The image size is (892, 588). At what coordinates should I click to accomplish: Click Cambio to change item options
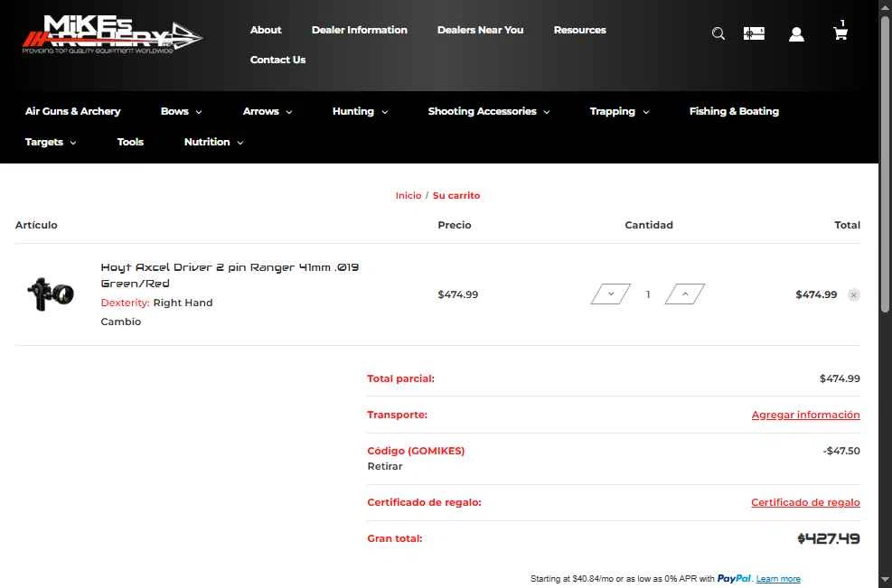(120, 322)
